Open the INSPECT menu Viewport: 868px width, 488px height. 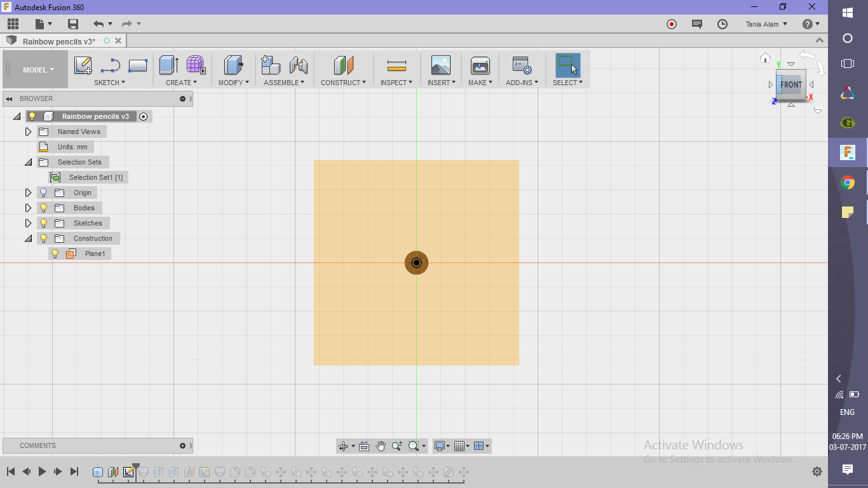[x=397, y=83]
